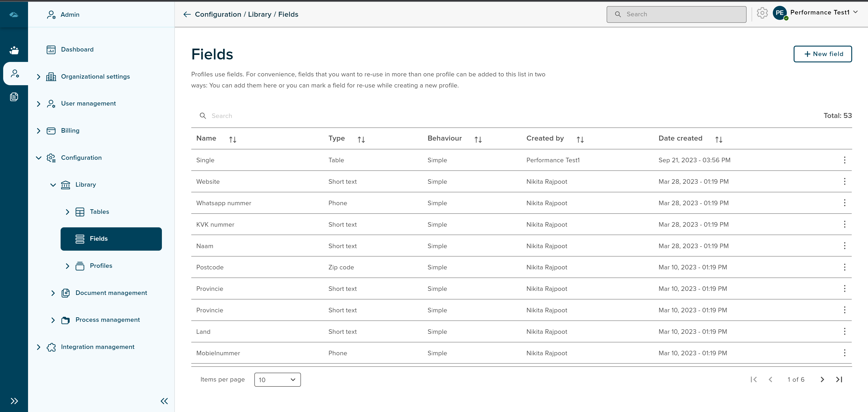Expand the left rail with the double-right chevron
The width and height of the screenshot is (868, 412).
pyautogui.click(x=14, y=401)
